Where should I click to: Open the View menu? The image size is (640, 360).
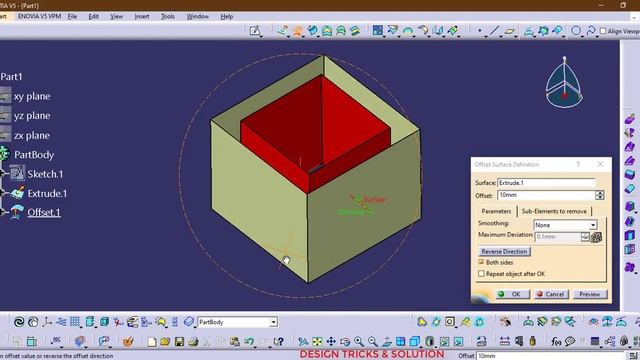pyautogui.click(x=116, y=16)
